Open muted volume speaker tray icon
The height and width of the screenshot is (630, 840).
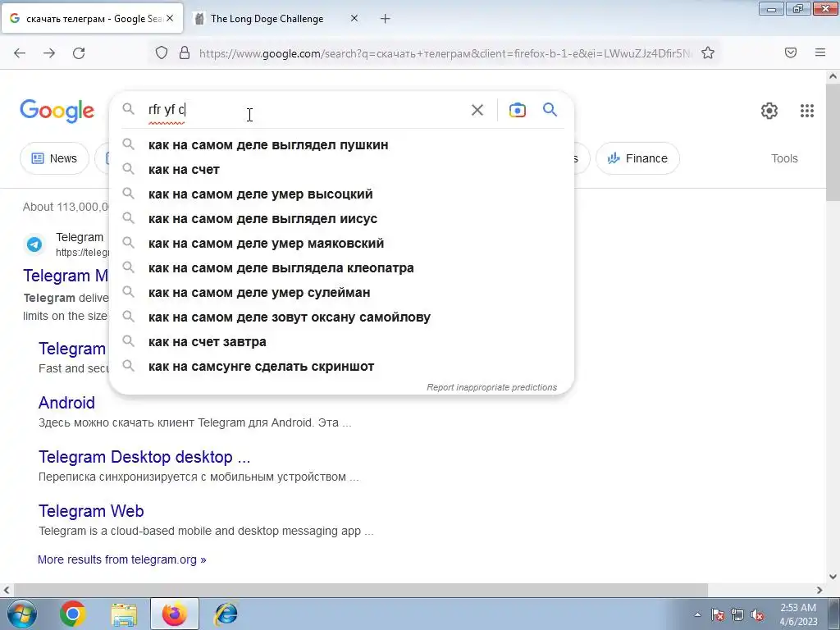tap(757, 614)
